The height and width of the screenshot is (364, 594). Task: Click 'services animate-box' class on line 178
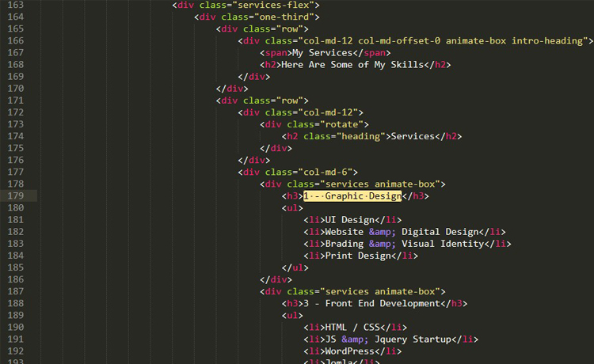[x=380, y=184]
